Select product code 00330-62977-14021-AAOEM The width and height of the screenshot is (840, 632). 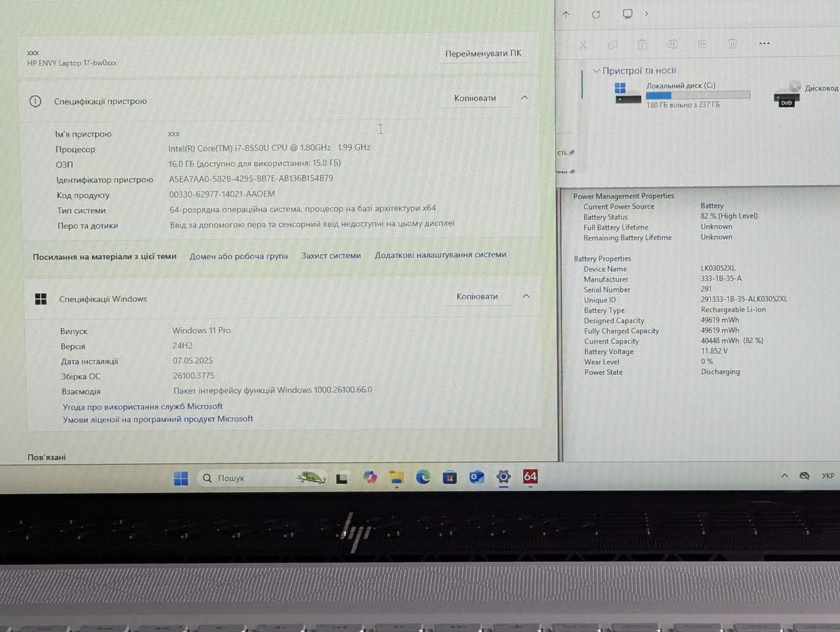pyautogui.click(x=222, y=194)
